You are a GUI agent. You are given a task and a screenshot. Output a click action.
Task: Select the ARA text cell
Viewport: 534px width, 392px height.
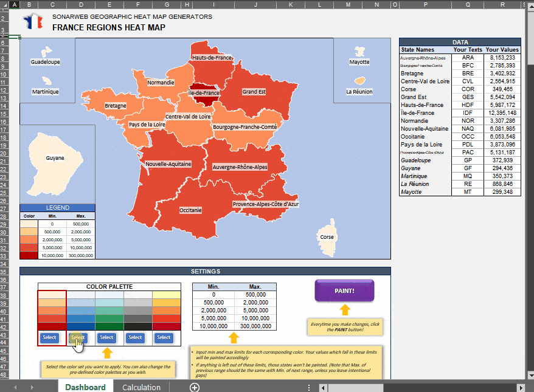[468, 58]
